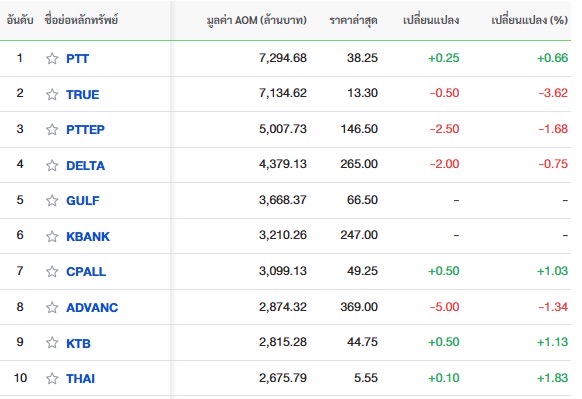This screenshot has height=399, width=582.
Task: Sort by เปลี่ยนแปลง (%) column header
Action: point(530,20)
